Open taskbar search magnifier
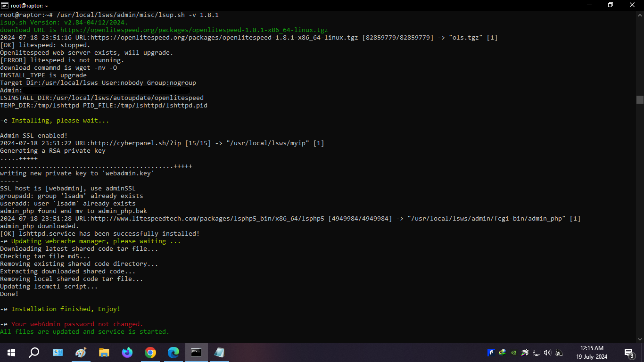The width and height of the screenshot is (644, 362). coord(34,353)
